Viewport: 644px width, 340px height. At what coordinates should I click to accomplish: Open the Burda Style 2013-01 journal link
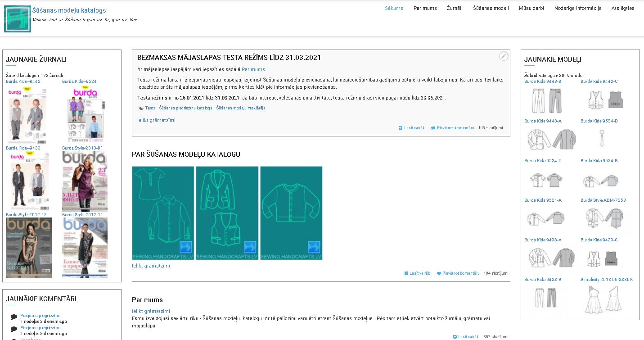coord(82,148)
